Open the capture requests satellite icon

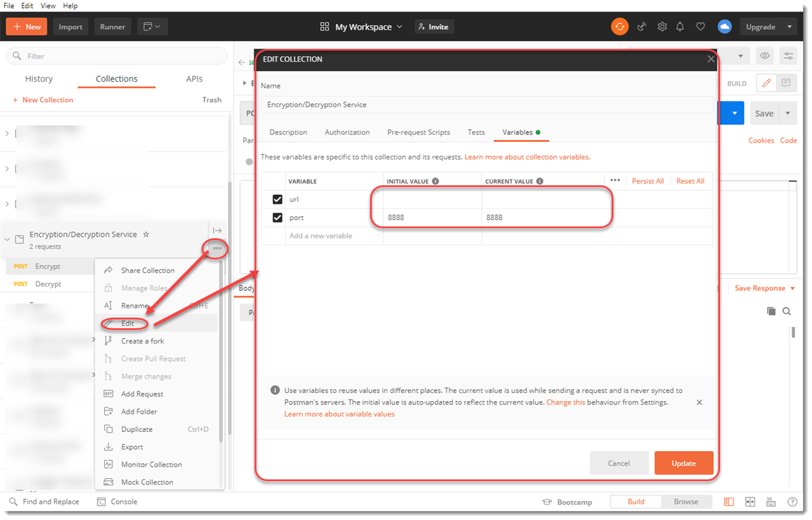[642, 27]
